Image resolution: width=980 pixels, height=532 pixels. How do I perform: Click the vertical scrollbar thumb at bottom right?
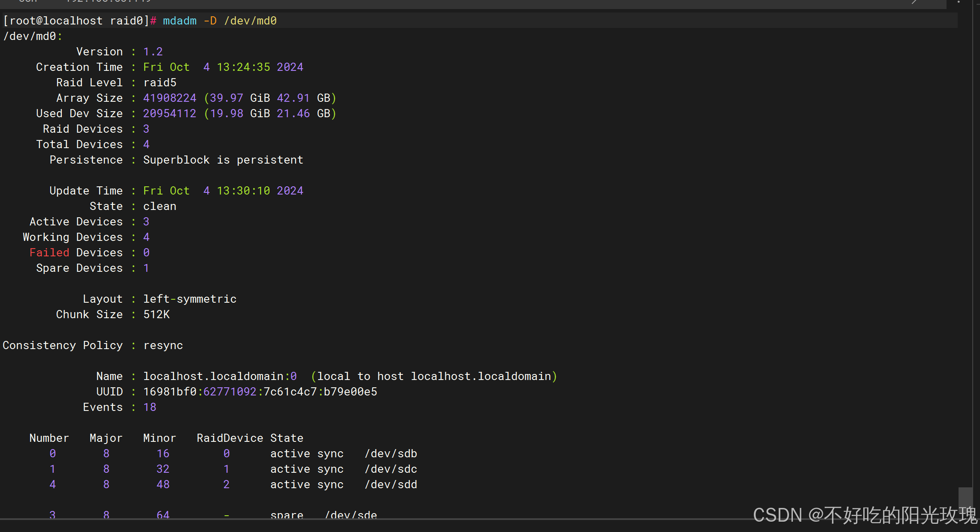coord(965,498)
